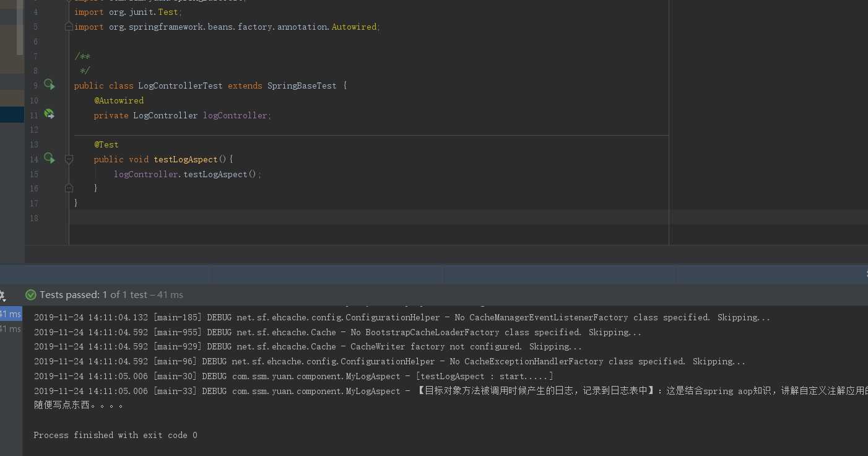Click '随便写点东西。。。。' console line
The image size is (868, 456).
79,405
